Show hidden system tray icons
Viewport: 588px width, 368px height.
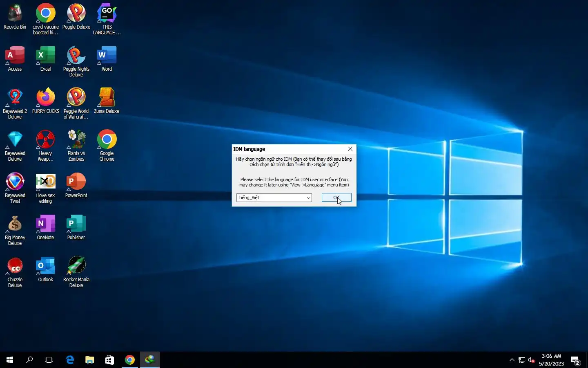coord(512,360)
